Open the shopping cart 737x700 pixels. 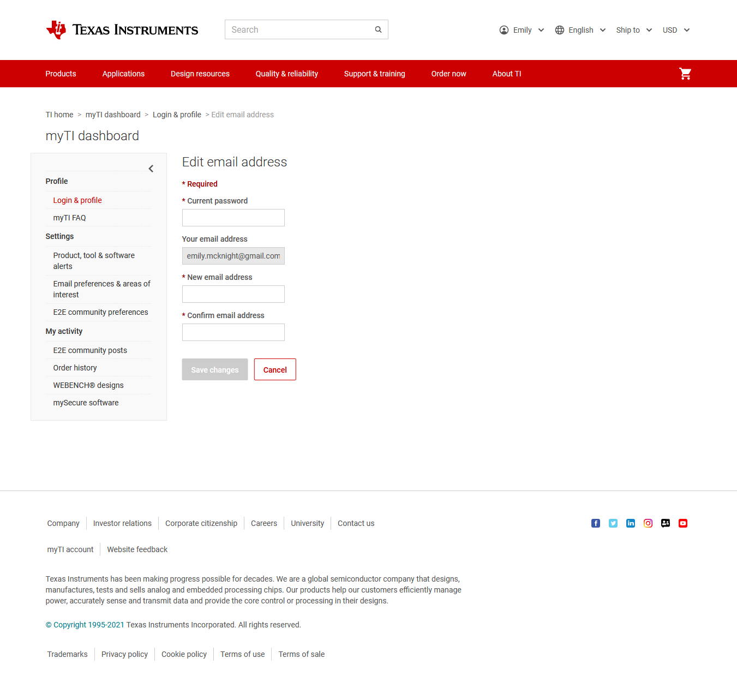tap(685, 74)
